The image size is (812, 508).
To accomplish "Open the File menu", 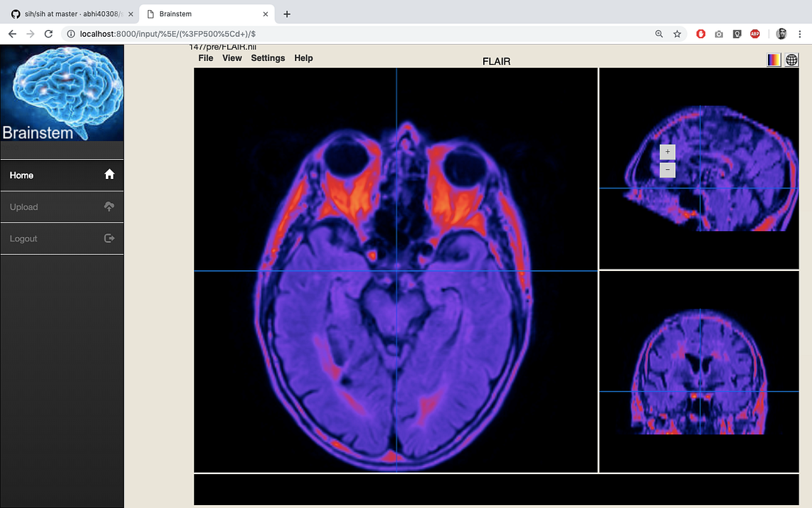I will pyautogui.click(x=205, y=57).
